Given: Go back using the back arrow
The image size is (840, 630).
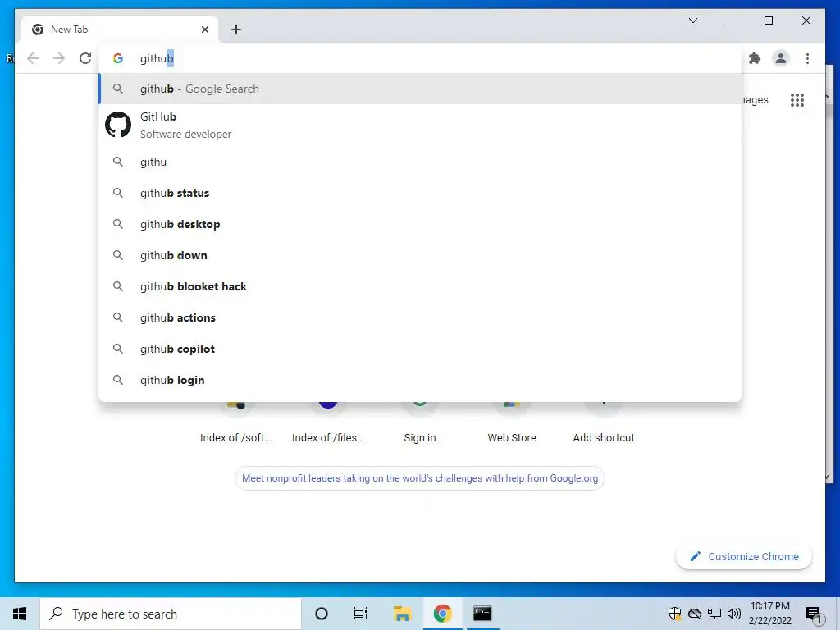Looking at the screenshot, I should point(33,58).
